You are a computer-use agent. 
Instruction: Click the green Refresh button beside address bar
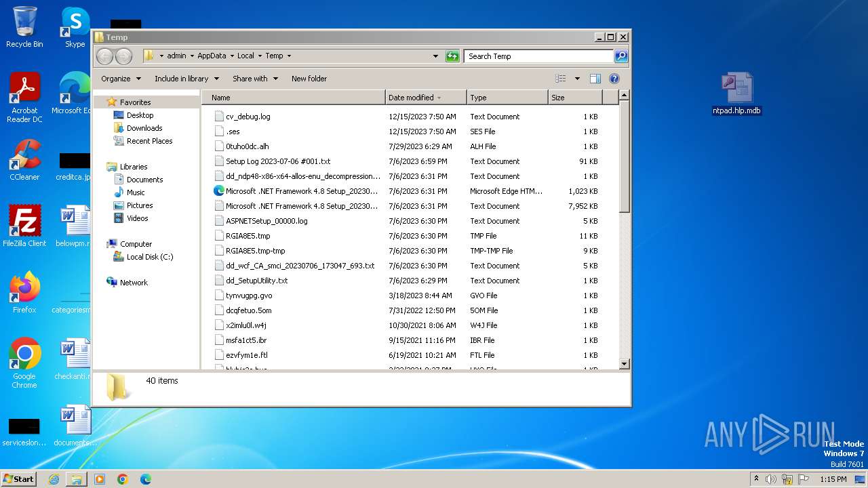(x=452, y=56)
